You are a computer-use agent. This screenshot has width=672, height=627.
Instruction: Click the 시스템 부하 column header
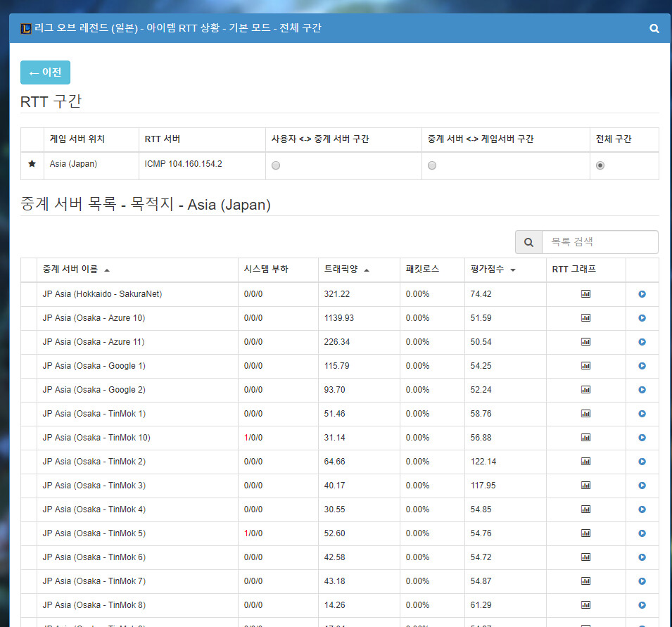[x=266, y=270]
